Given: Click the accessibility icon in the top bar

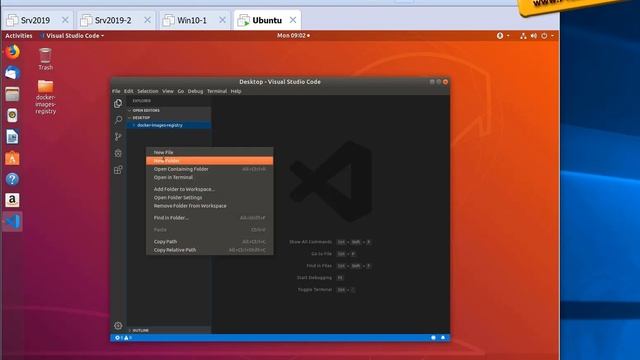Looking at the screenshot, I should 500,36.
